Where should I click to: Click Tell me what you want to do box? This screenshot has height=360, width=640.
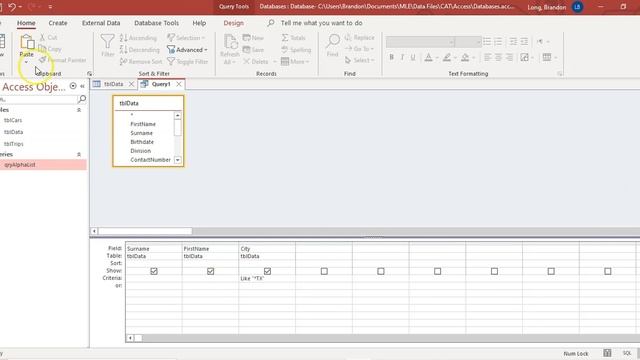pyautogui.click(x=321, y=23)
